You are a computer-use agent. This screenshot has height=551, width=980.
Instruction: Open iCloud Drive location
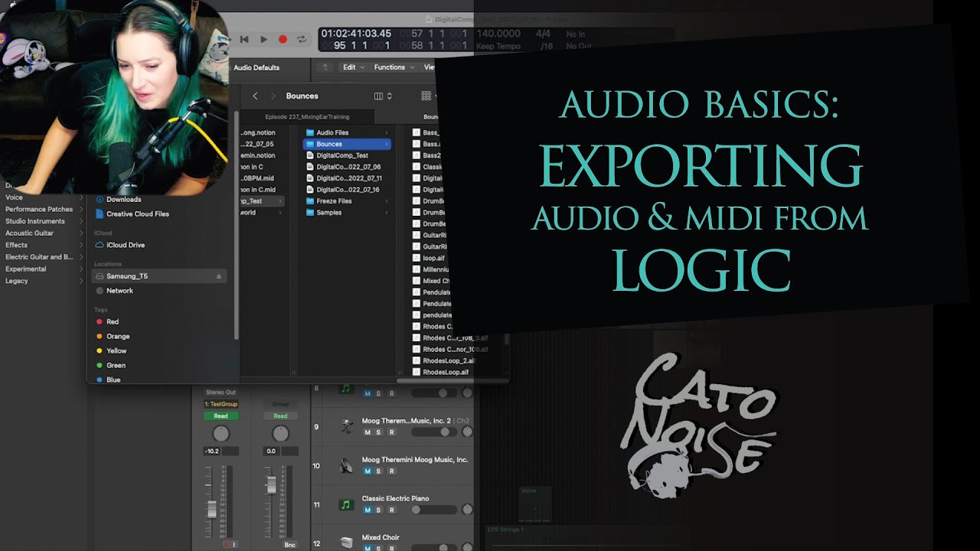click(x=120, y=245)
